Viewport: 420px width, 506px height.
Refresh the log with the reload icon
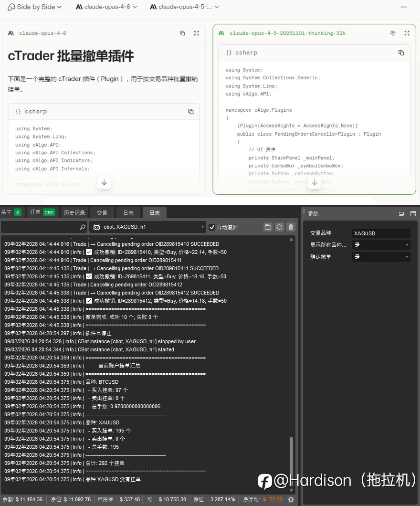(x=279, y=227)
